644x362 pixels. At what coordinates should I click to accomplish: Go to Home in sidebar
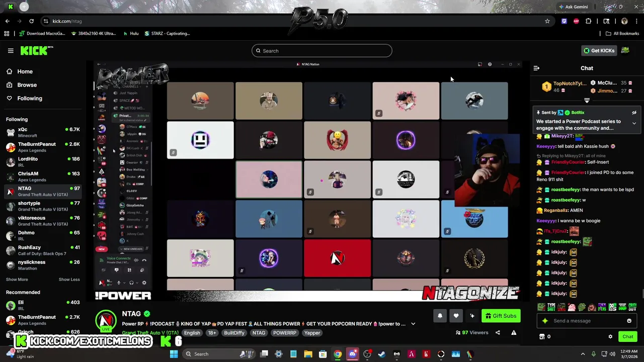point(25,71)
